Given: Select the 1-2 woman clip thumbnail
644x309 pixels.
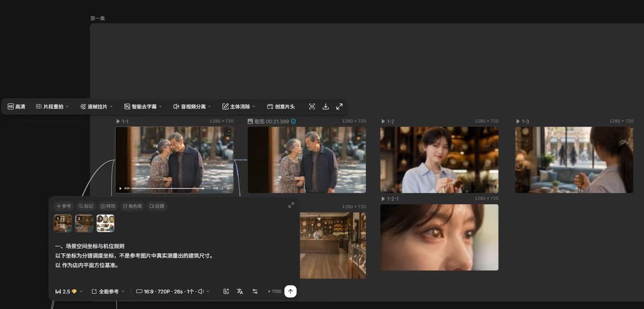Looking at the screenshot, I should [x=439, y=160].
